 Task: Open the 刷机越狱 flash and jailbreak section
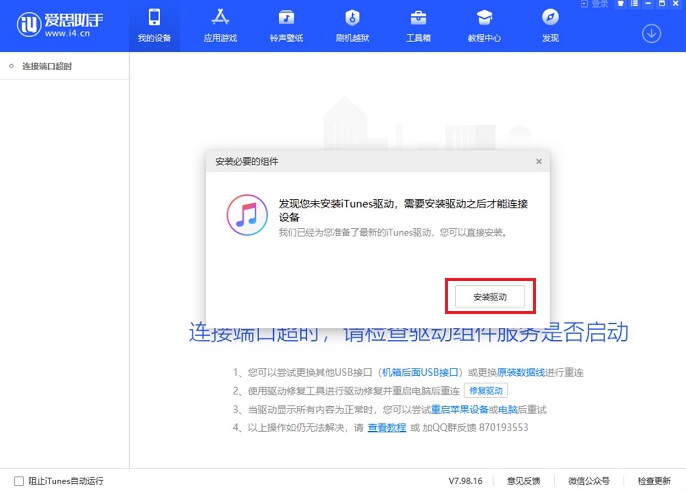352,25
